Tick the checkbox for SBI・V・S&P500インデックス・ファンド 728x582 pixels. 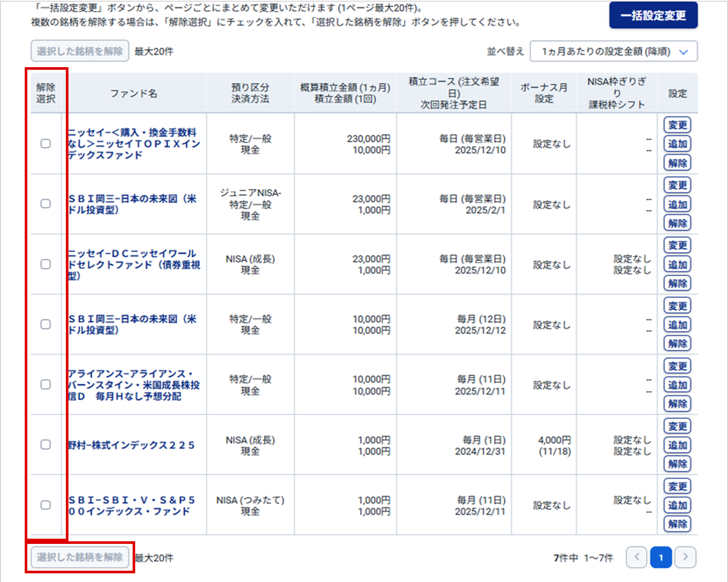pos(45,505)
